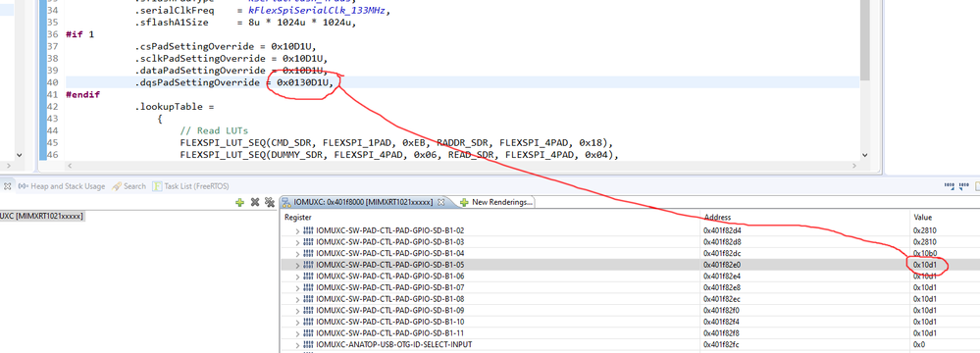Click address cell 0x401f82e0
This screenshot has width=980, height=353.
click(x=723, y=265)
